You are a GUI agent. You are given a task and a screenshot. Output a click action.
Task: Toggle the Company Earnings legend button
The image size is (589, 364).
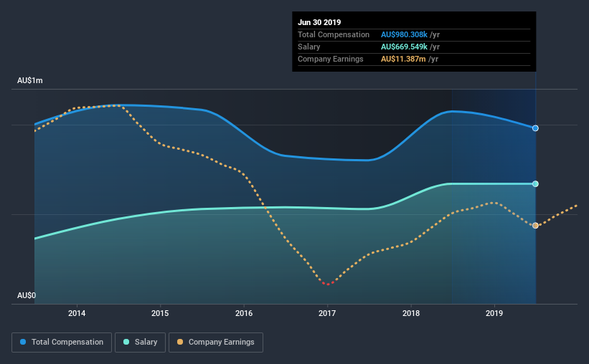pyautogui.click(x=216, y=343)
